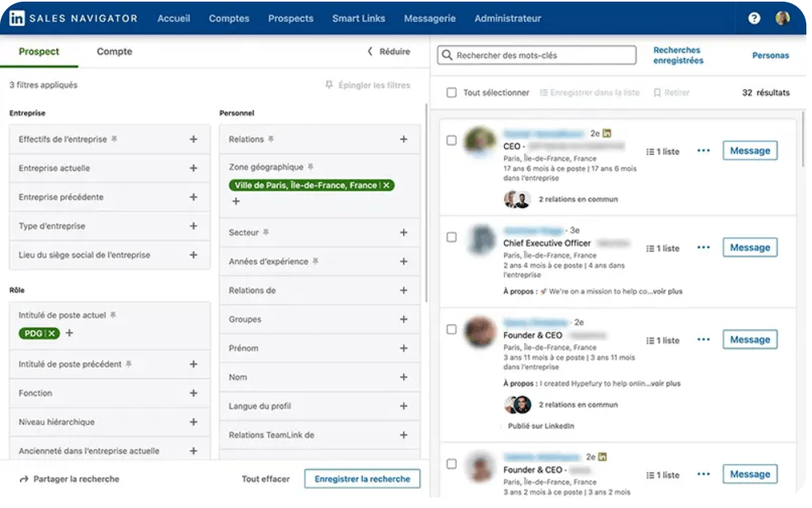Open more options for the CEO result
812x508 pixels.
pos(703,151)
